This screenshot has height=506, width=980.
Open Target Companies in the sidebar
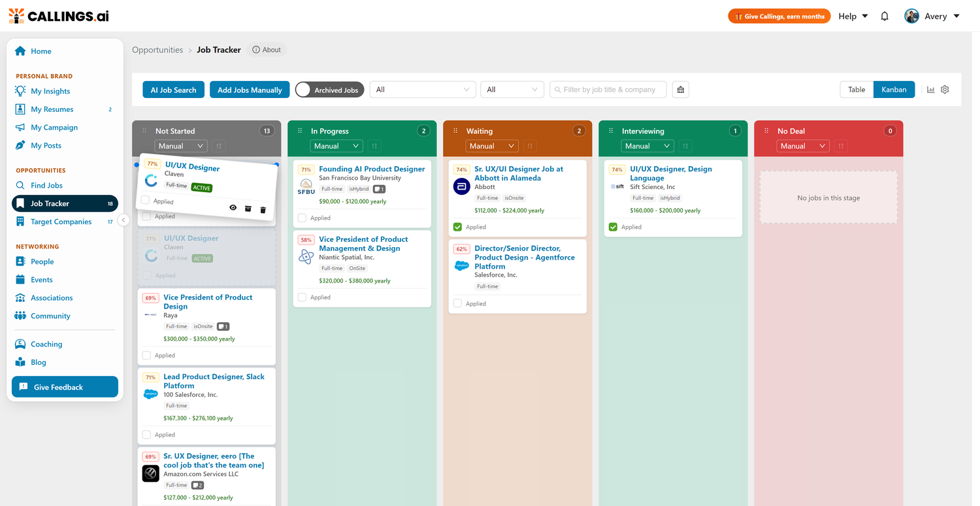click(x=65, y=222)
